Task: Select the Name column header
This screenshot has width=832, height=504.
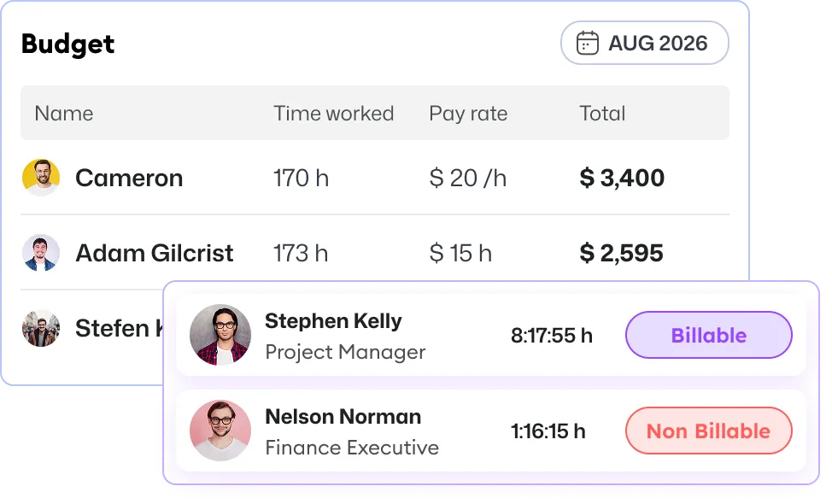Action: 64,113
